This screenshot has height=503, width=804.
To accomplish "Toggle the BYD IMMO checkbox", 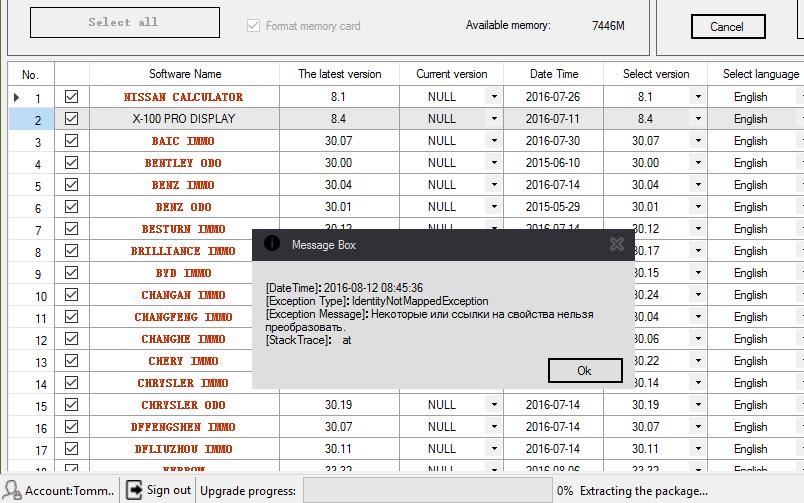I will [71, 273].
